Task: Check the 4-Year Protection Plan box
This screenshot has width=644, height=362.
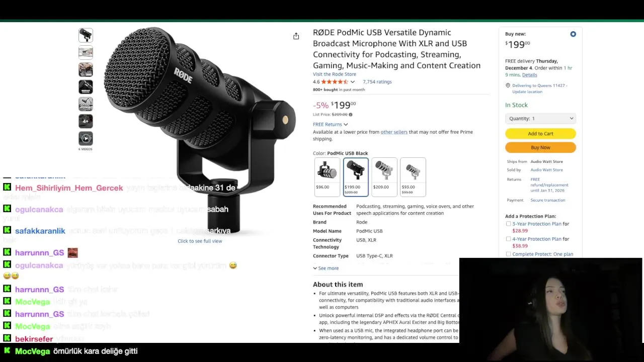Action: pyautogui.click(x=508, y=239)
